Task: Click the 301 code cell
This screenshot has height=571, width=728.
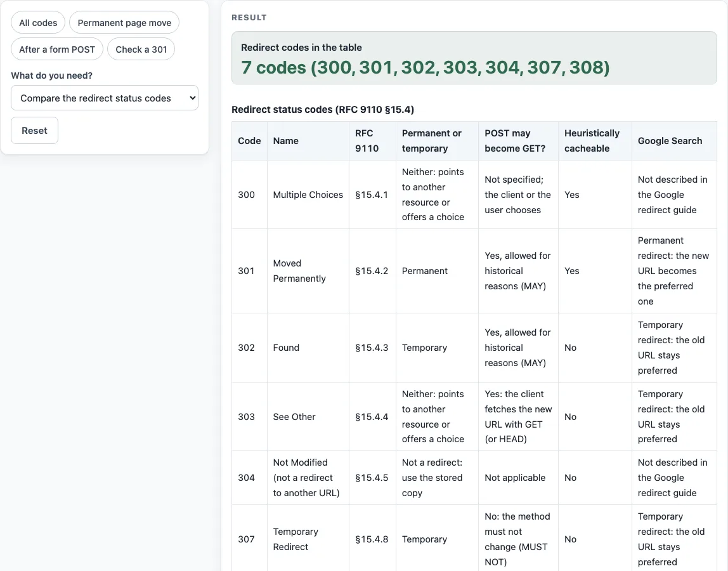Action: tap(249, 271)
